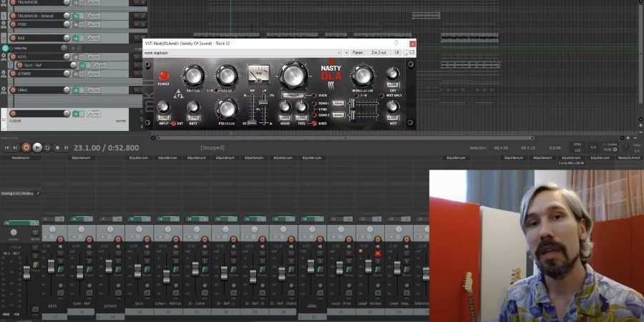644x322 pixels.
Task: Arm the PERC track for recording
Action: pos(13,24)
